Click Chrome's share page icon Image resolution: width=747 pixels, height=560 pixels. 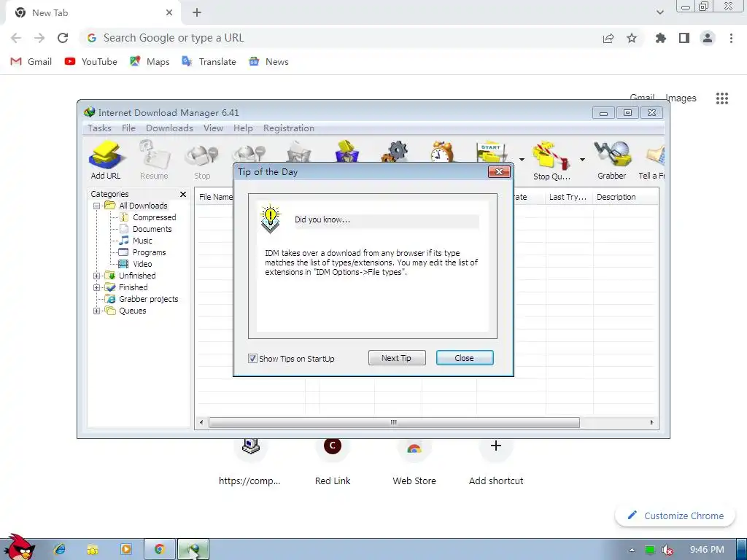[x=608, y=38]
